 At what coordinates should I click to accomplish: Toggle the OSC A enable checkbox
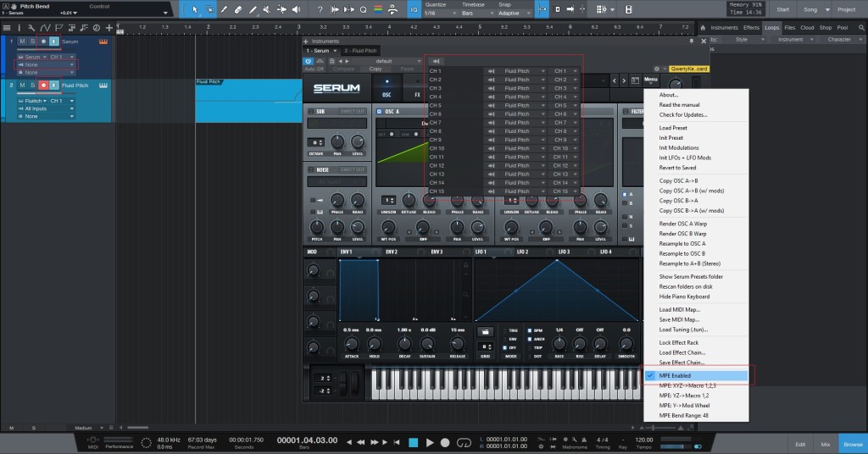(x=379, y=111)
